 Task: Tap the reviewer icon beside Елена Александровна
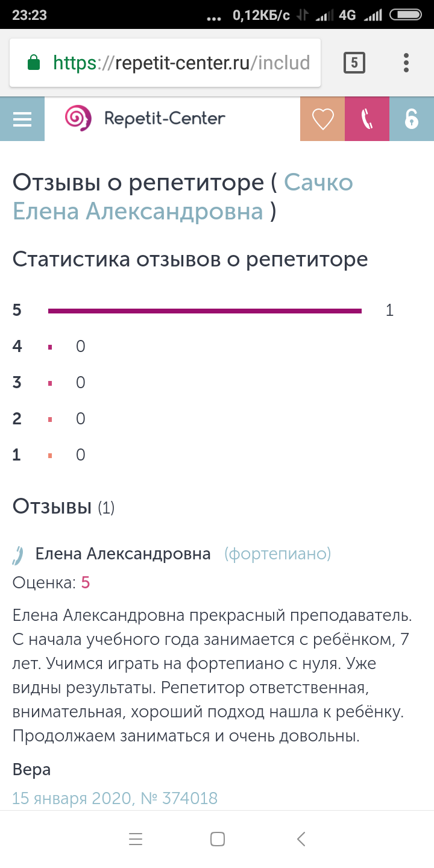coord(17,555)
